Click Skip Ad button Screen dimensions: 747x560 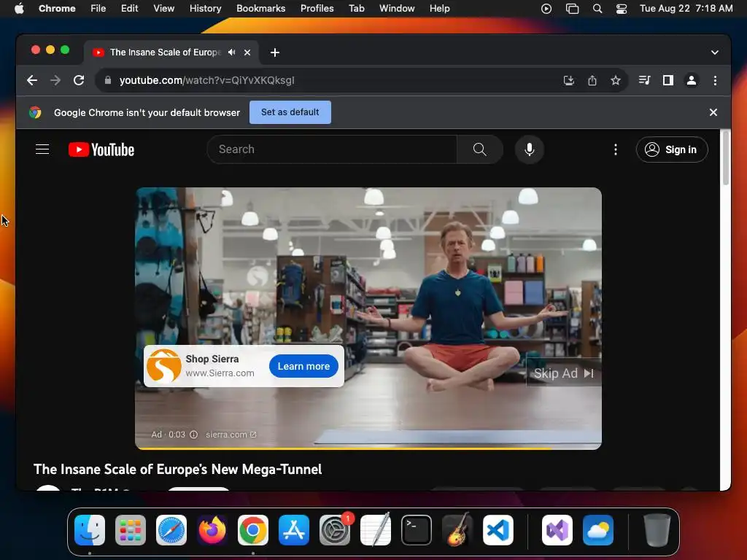(564, 373)
